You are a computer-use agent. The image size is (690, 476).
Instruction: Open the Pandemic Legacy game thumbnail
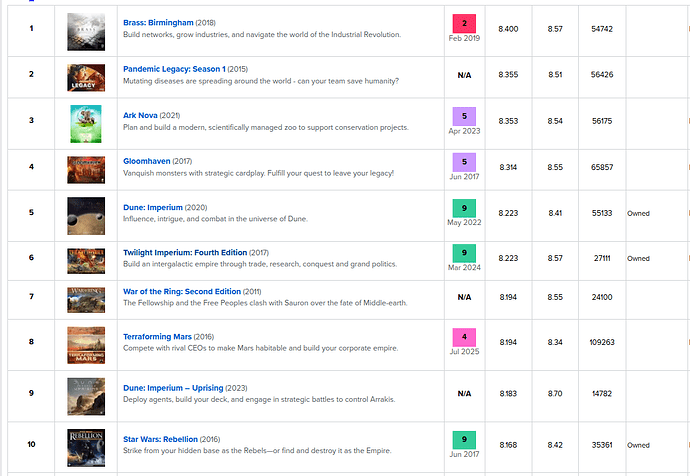click(86, 77)
